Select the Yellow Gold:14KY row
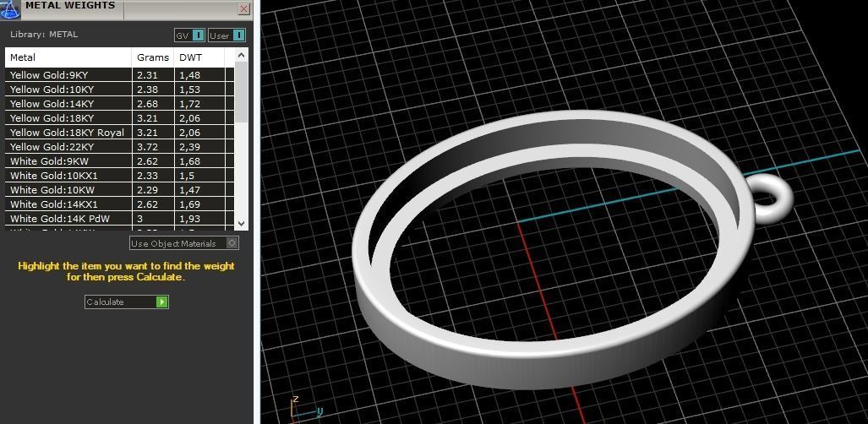The image size is (868, 424). [x=119, y=104]
